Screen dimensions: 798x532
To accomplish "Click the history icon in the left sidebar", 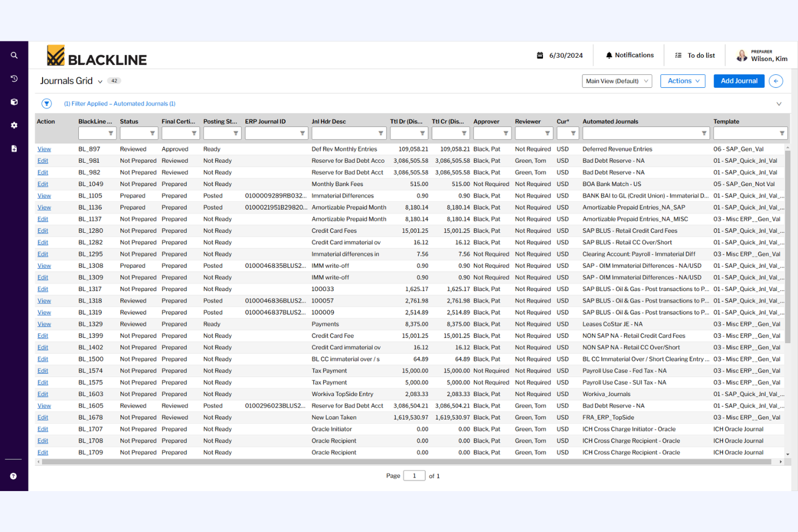I will click(x=14, y=78).
